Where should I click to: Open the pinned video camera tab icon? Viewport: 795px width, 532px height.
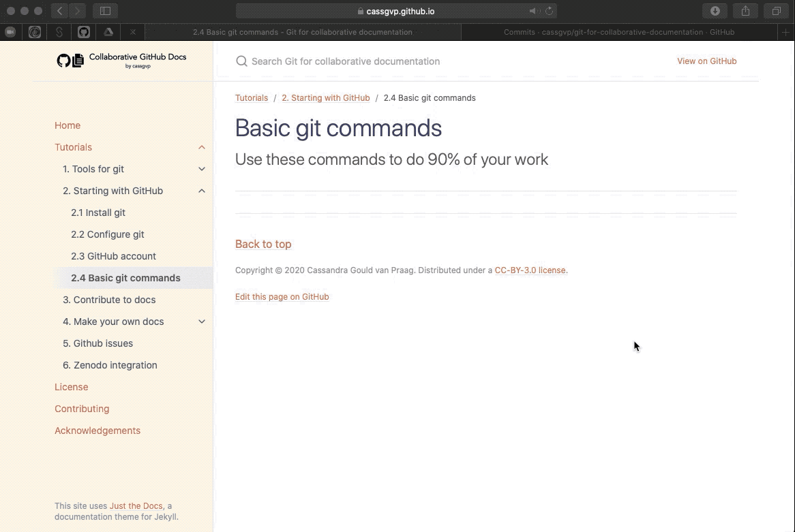pos(10,32)
